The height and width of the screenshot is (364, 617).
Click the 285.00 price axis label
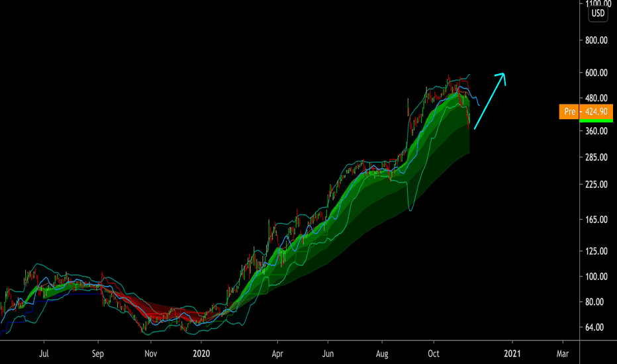click(x=596, y=158)
